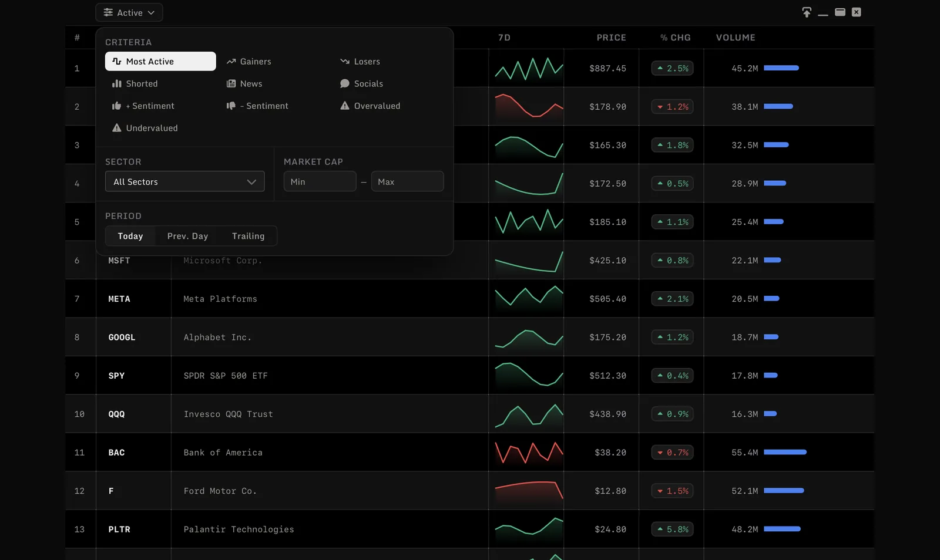The width and height of the screenshot is (940, 560).
Task: Click the GOOGL ticker symbol
Action: coord(122,338)
